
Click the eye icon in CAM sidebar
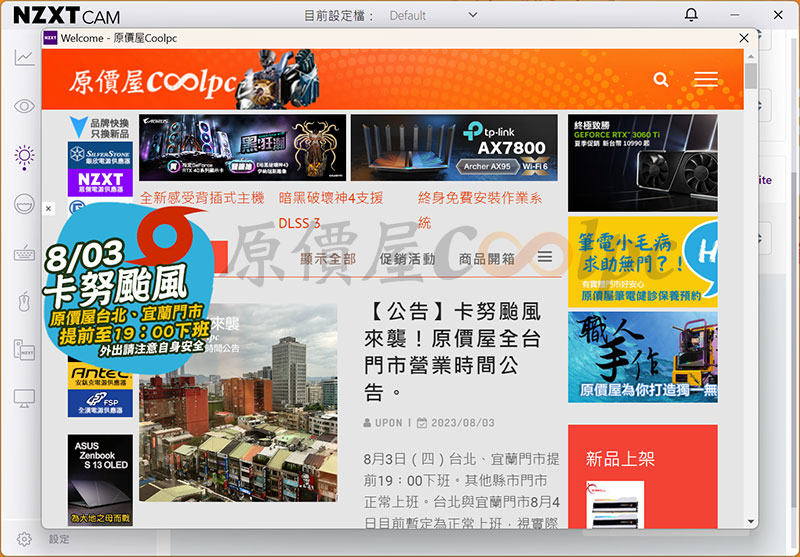[24, 106]
